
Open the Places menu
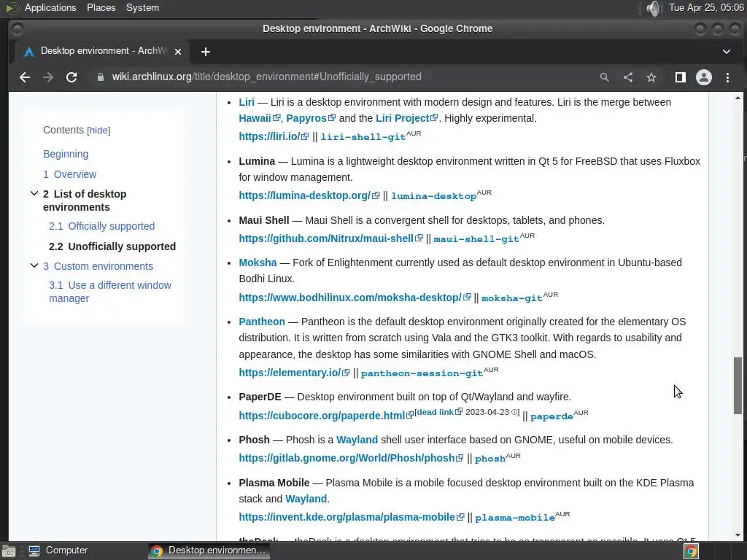click(x=101, y=7)
